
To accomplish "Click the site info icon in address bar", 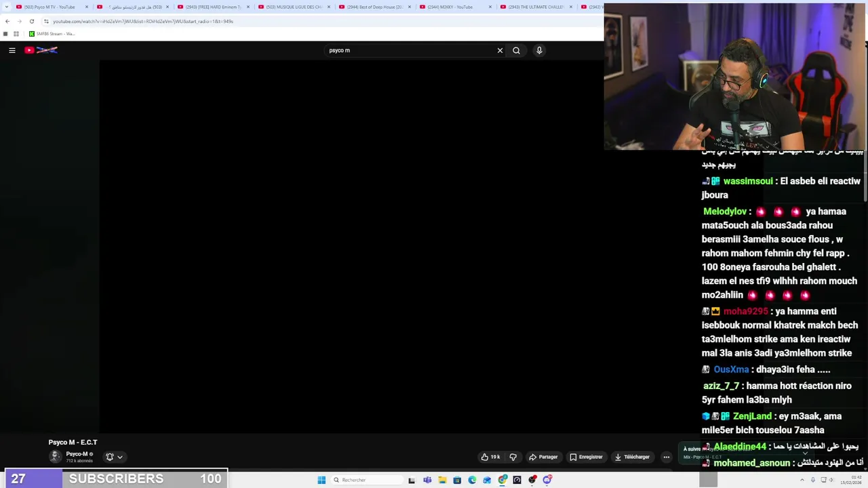I will tap(46, 21).
